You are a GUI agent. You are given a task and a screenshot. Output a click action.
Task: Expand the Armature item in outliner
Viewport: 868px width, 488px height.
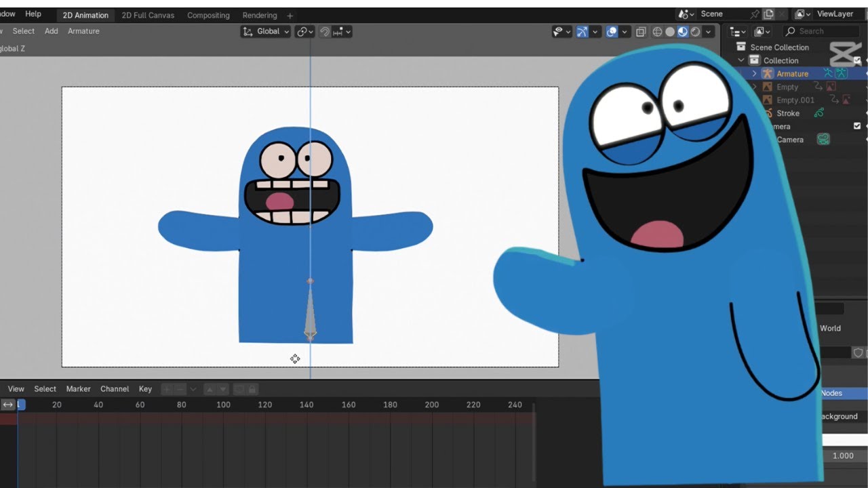(754, 74)
